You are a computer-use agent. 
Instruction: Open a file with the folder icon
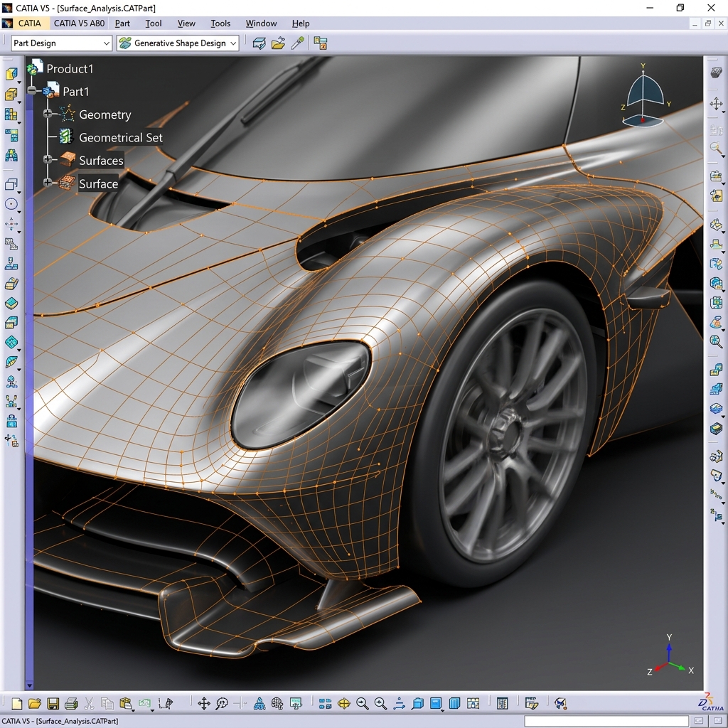pos(35,703)
